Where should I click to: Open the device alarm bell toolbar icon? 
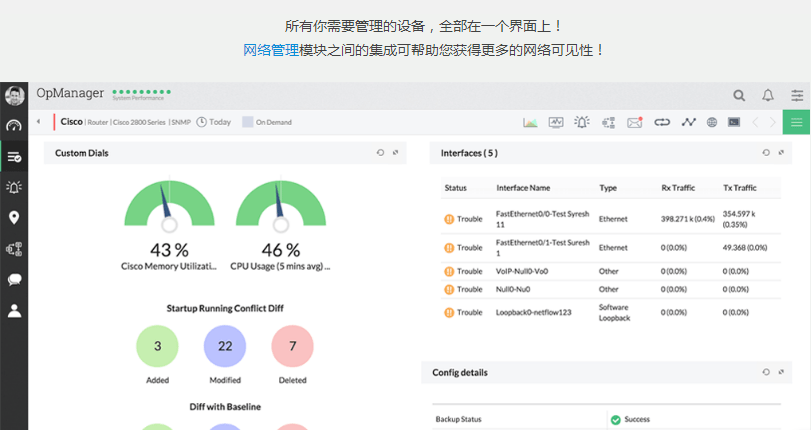point(582,122)
